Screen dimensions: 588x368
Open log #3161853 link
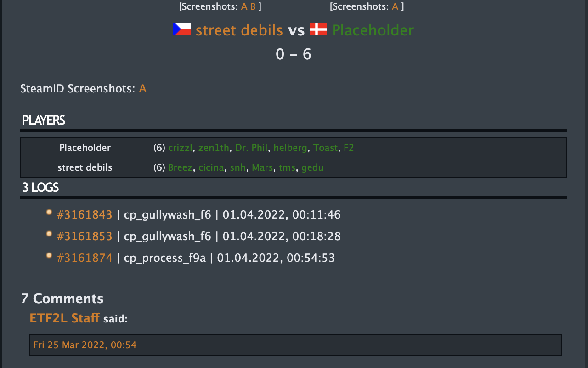85,236
